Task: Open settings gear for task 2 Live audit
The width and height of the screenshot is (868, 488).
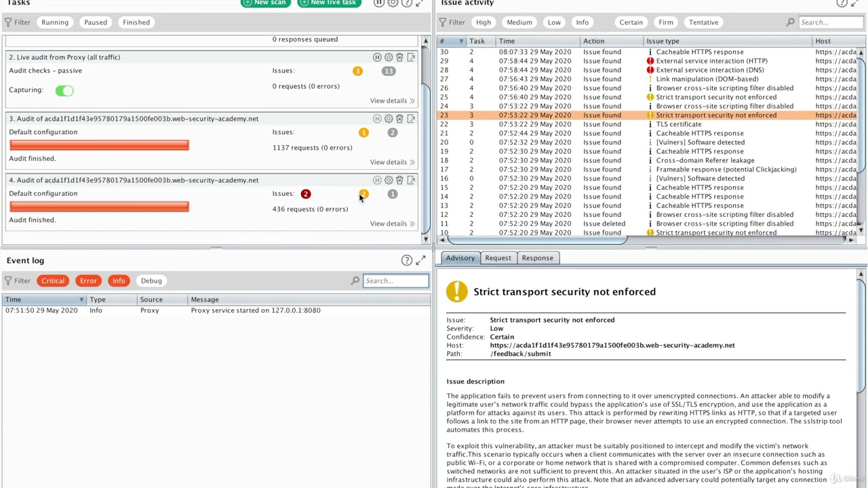Action: point(389,58)
